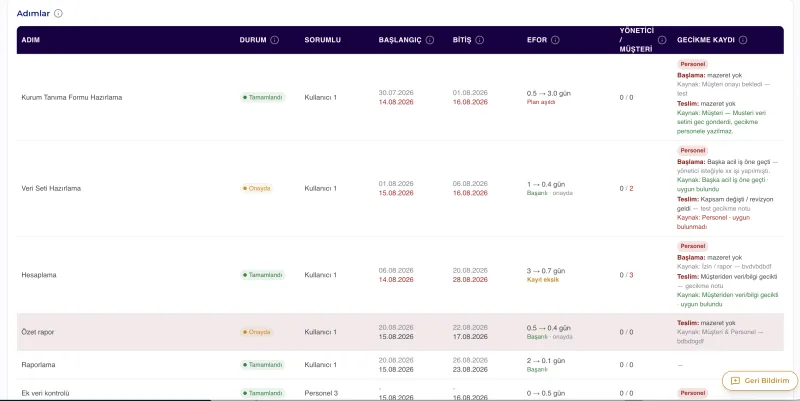Click info icon beside YÖNETİCİ / MÜŞTERİ header
800x401 pixels.
(x=662, y=40)
